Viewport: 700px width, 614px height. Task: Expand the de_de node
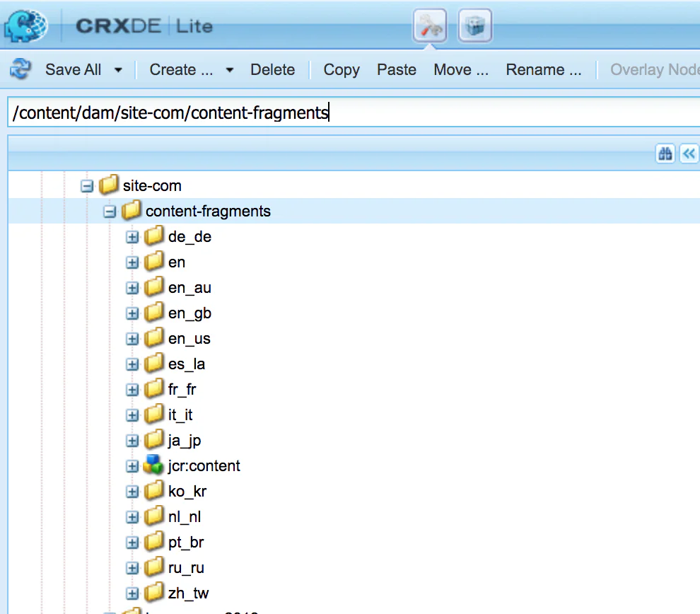[132, 237]
